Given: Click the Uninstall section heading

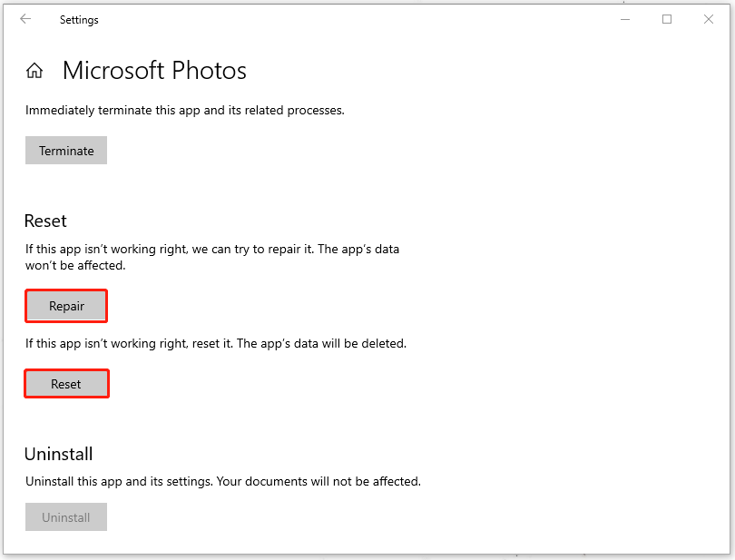Looking at the screenshot, I should pos(59,454).
